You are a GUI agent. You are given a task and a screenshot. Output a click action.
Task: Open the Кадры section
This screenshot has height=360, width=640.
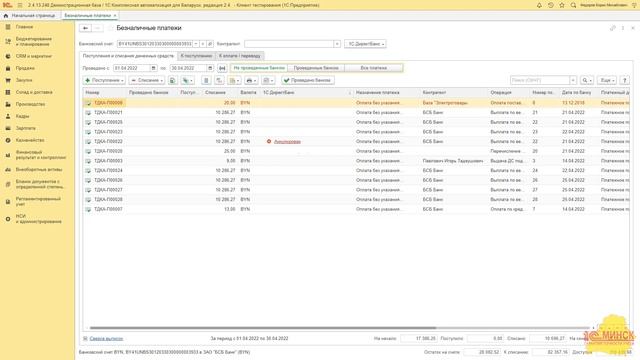tap(22, 116)
